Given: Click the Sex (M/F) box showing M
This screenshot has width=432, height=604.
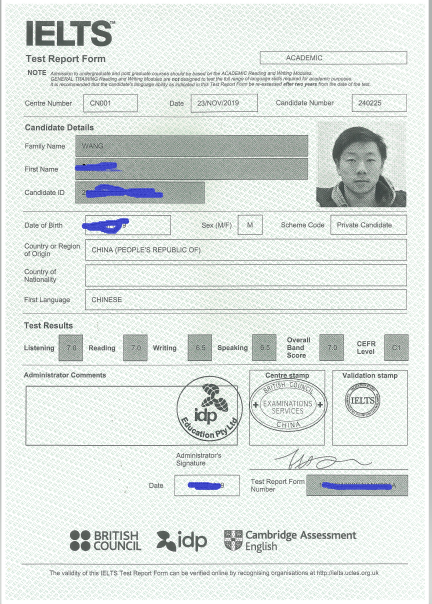Looking at the screenshot, I should (250, 225).
